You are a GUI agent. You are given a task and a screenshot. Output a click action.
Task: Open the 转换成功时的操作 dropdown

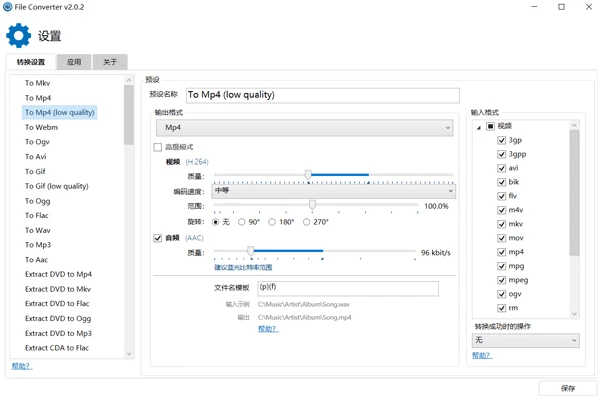point(526,340)
